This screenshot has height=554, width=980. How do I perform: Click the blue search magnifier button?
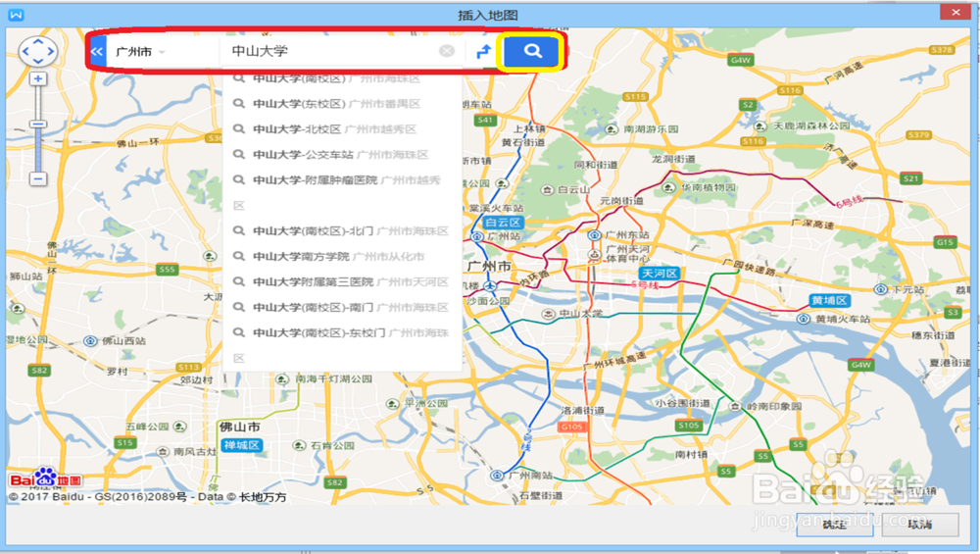pyautogui.click(x=532, y=51)
